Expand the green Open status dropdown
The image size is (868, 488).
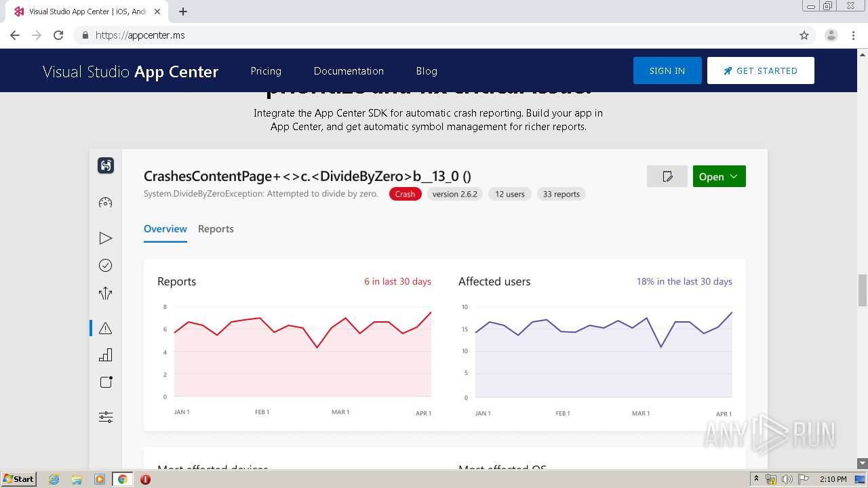(x=719, y=176)
